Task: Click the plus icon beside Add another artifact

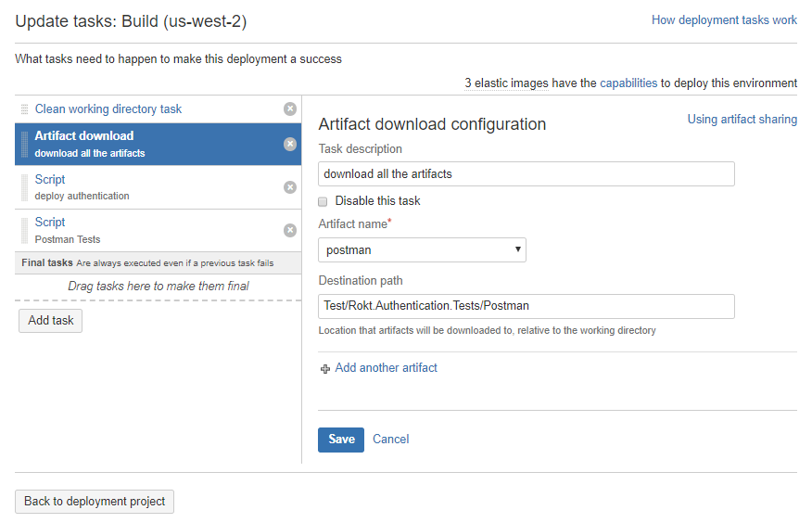Action: tap(324, 369)
